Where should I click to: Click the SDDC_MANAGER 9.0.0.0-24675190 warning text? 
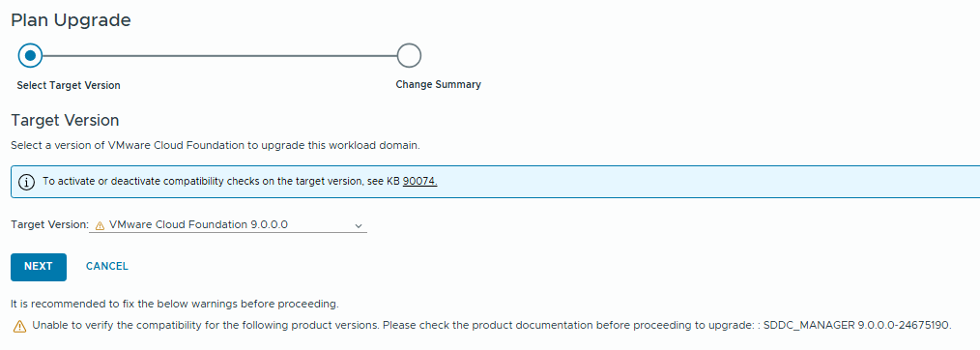[857, 325]
